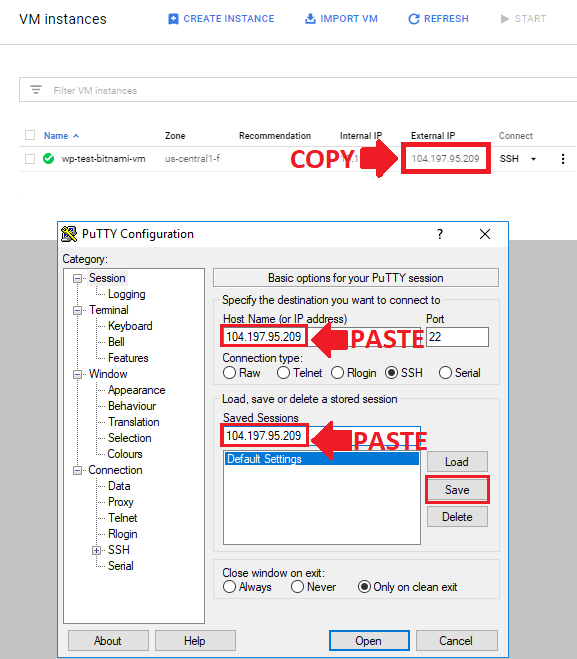Select the Logging category
Image resolution: width=577 pixels, height=659 pixels.
pyautogui.click(x=126, y=294)
